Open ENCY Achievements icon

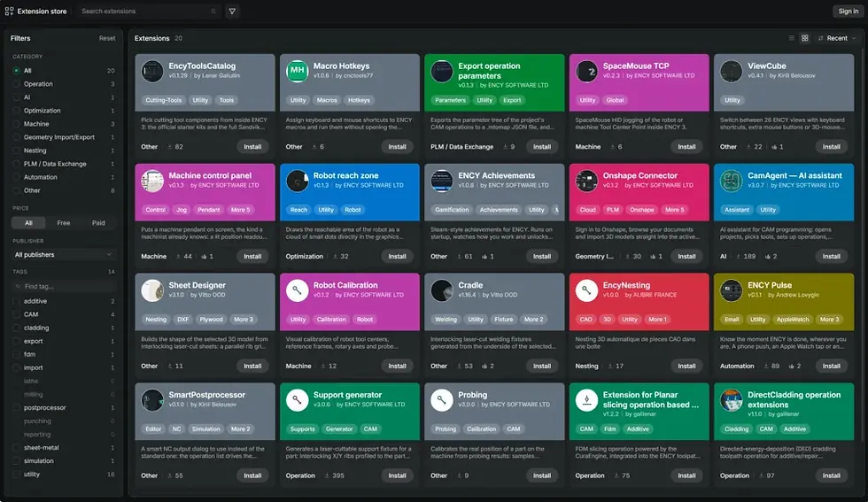tap(442, 181)
